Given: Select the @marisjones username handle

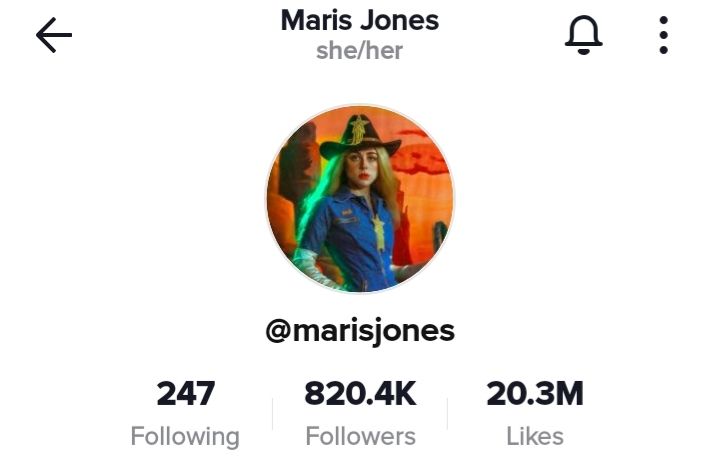Looking at the screenshot, I should [x=360, y=331].
